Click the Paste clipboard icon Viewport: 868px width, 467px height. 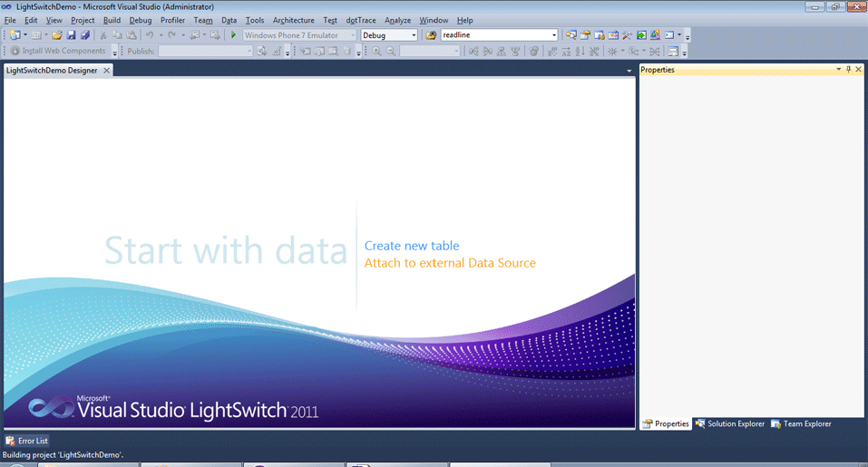(132, 34)
